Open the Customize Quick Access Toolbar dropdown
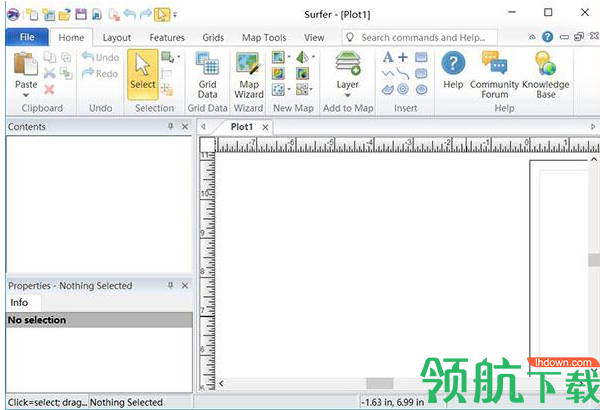This screenshot has height=410, width=600. (175, 15)
